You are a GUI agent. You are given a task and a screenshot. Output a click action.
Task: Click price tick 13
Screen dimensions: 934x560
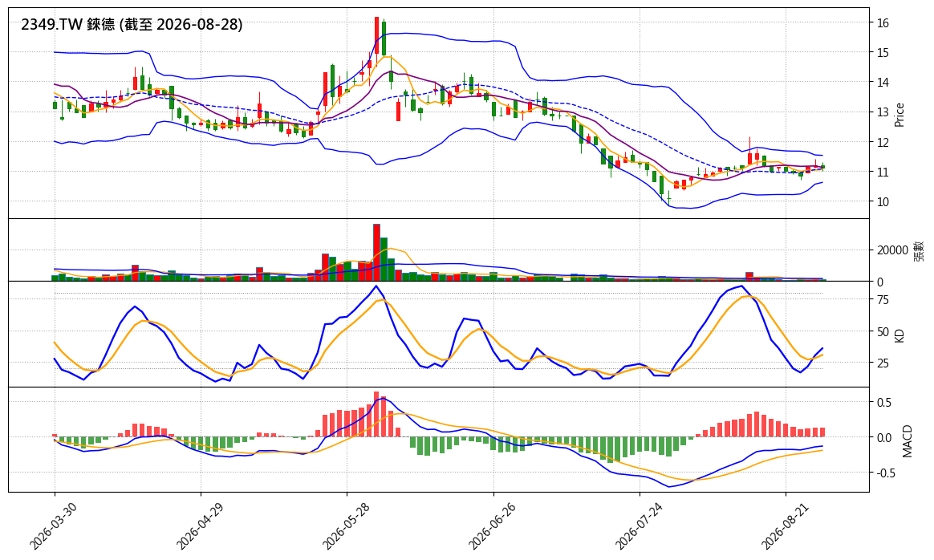point(883,112)
